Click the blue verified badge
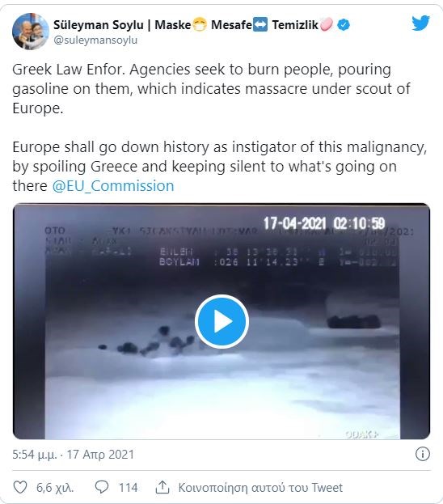 click(344, 25)
